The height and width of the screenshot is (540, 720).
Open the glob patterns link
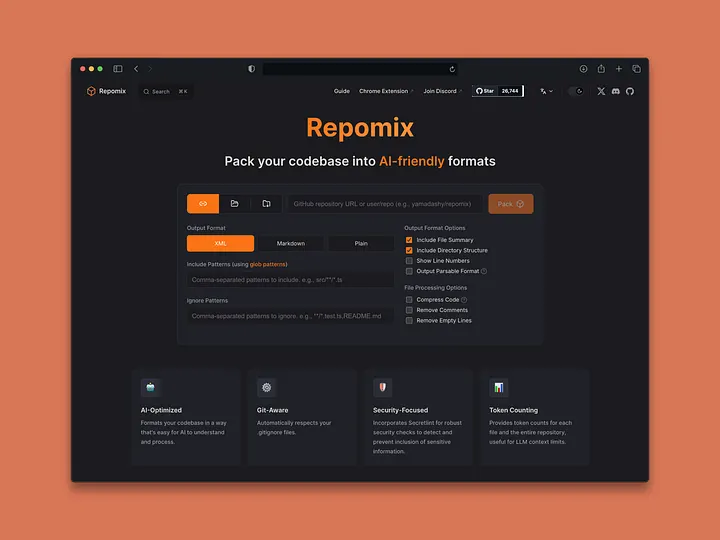tap(268, 264)
